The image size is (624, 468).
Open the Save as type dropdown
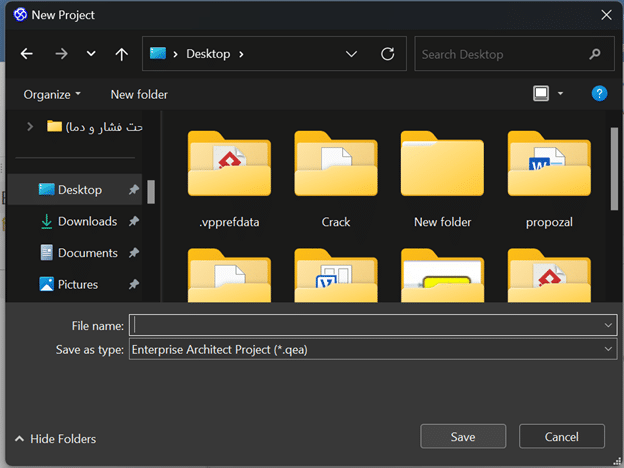point(608,349)
